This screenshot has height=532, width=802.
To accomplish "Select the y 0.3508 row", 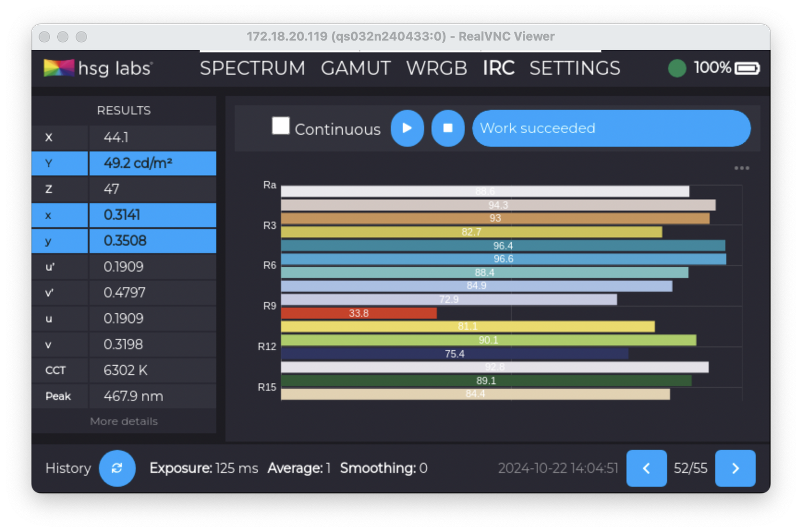I will pos(124,241).
